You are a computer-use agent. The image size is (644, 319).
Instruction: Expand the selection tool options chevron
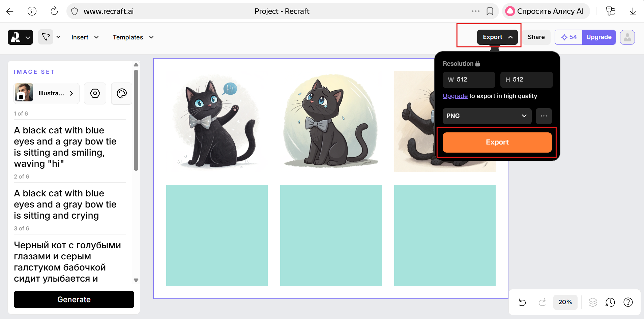click(x=58, y=37)
